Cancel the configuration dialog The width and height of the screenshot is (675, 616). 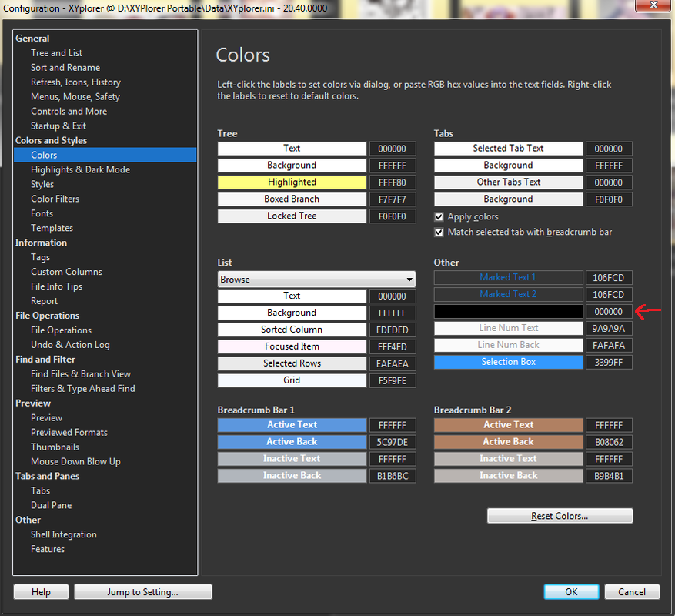(632, 592)
